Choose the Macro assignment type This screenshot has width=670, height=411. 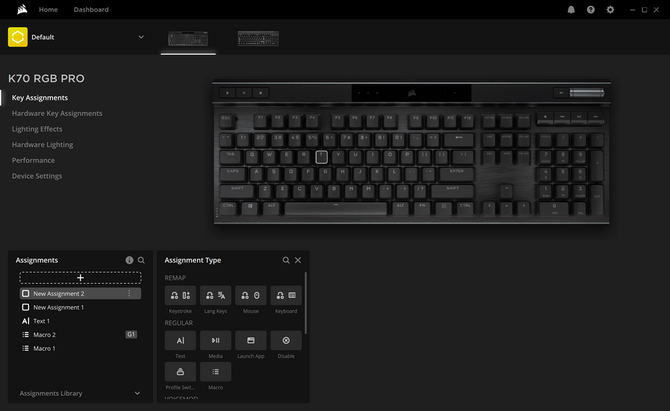(215, 372)
